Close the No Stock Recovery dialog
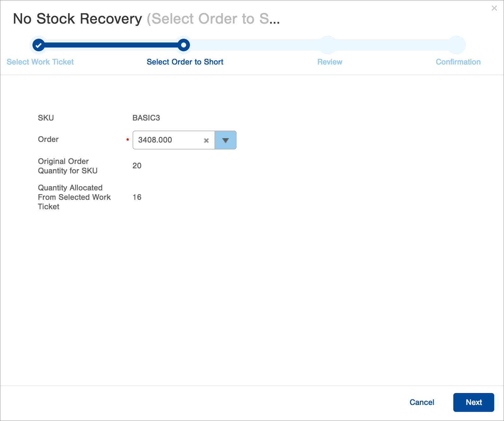Image resolution: width=504 pixels, height=421 pixels. click(x=494, y=8)
